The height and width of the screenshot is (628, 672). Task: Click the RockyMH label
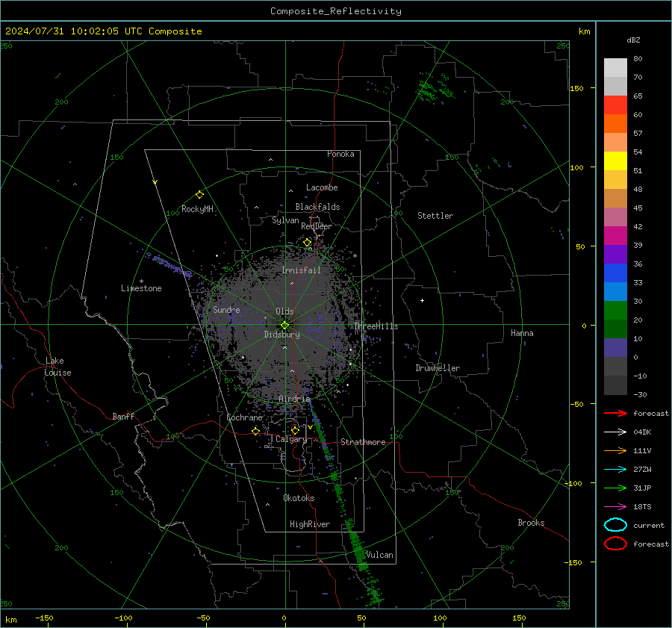tap(197, 209)
